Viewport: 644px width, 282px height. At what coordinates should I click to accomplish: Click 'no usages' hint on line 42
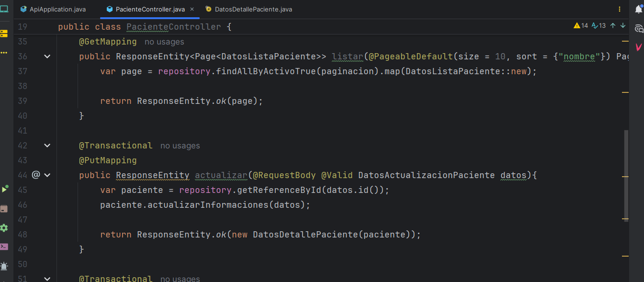(180, 146)
